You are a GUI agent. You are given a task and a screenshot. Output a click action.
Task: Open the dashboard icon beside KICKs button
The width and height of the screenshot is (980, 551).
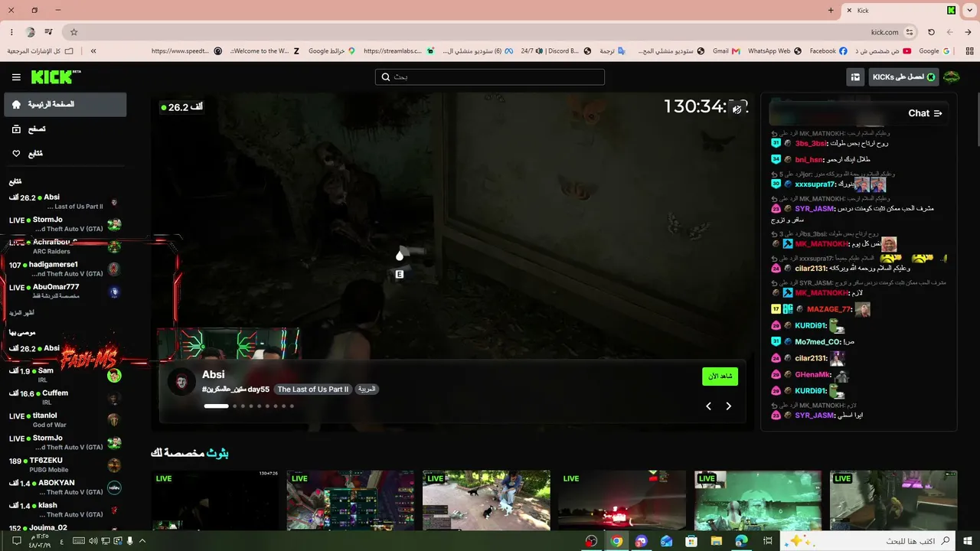pos(856,77)
